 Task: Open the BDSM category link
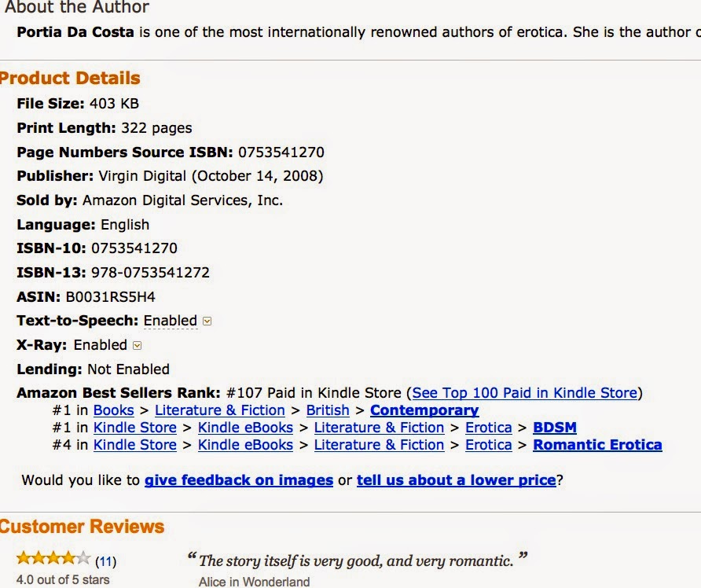point(554,428)
